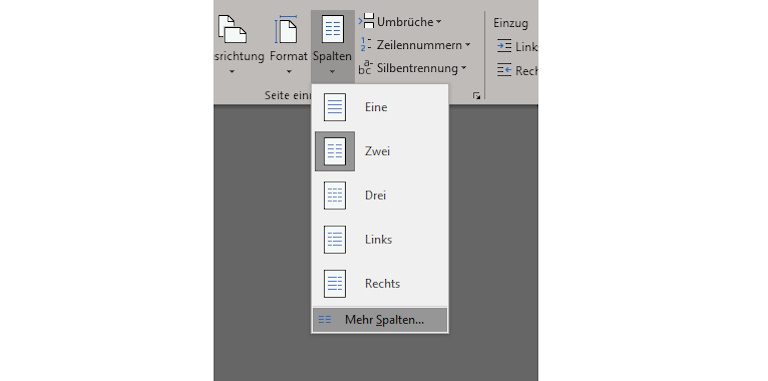Click the three-column layout icon
This screenshot has width=768, height=381.
(335, 195)
